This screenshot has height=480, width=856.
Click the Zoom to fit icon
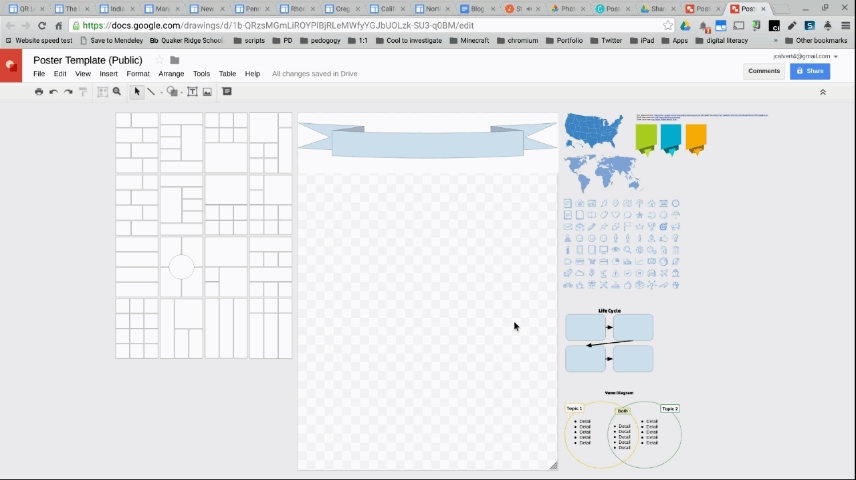(x=102, y=92)
